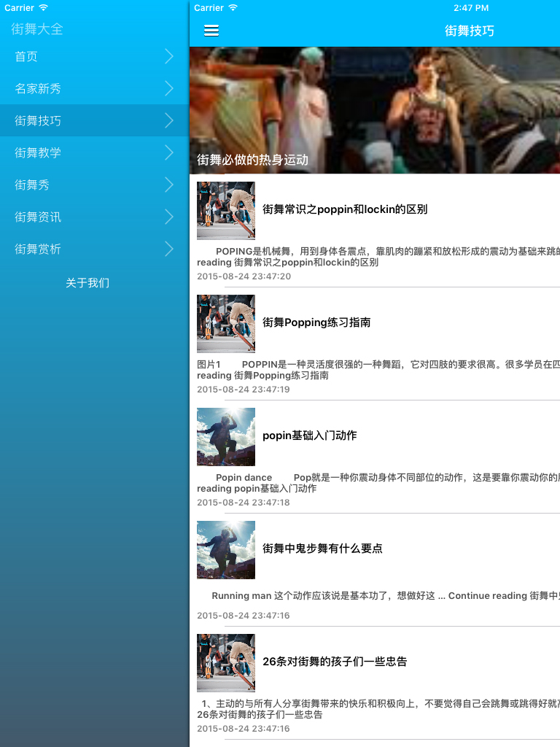Open the hamburger menu icon

[211, 31]
